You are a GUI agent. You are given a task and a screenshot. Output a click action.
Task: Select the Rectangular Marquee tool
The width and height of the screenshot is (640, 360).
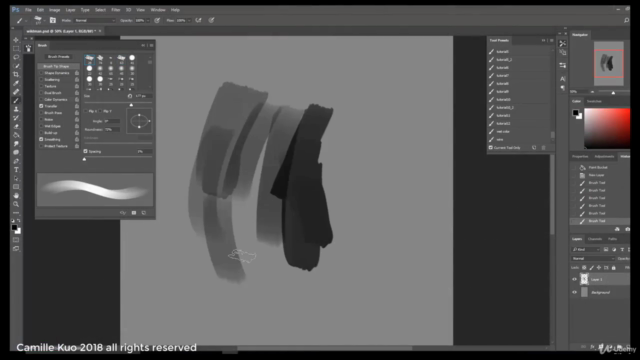pyautogui.click(x=16, y=49)
